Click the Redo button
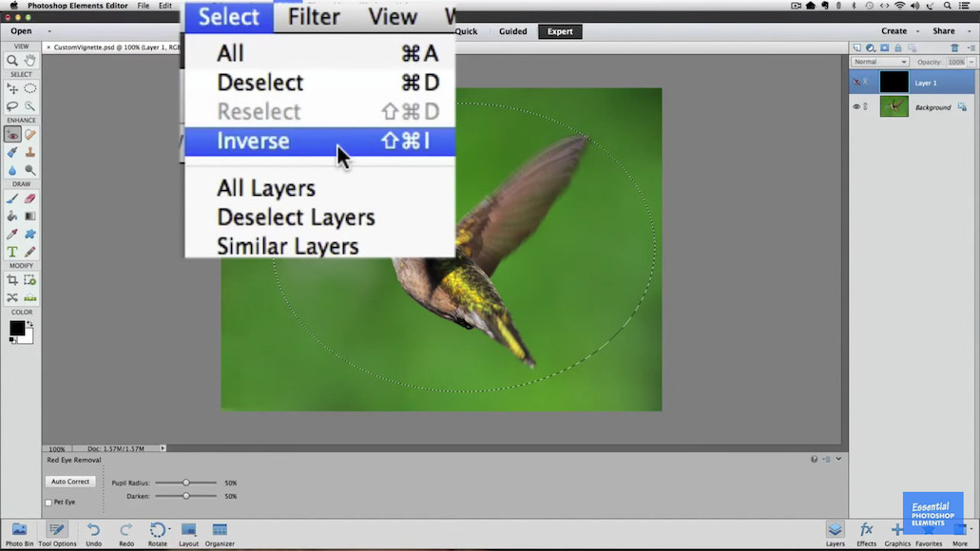 point(126,535)
